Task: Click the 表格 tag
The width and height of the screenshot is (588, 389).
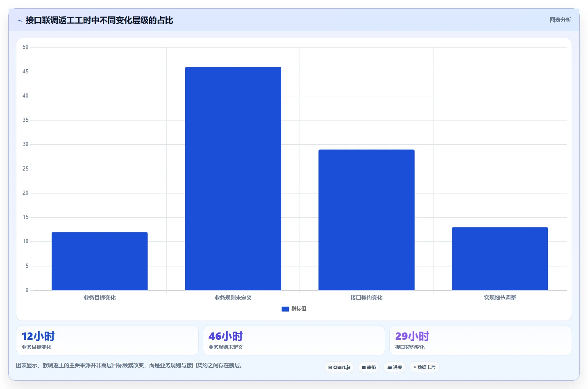Action: click(x=369, y=367)
